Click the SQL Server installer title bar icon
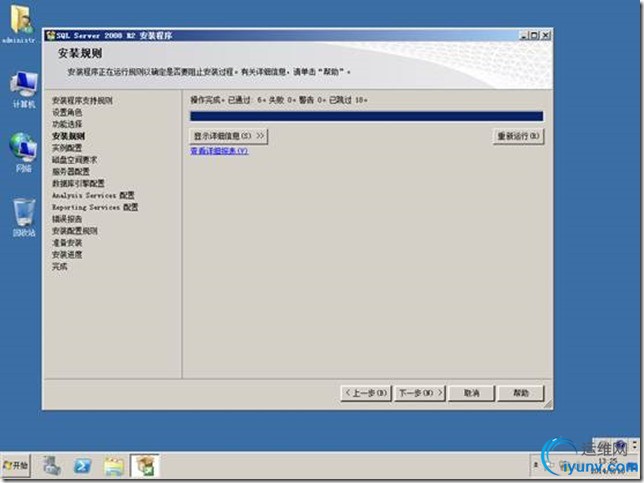This screenshot has width=644, height=483. (51, 35)
